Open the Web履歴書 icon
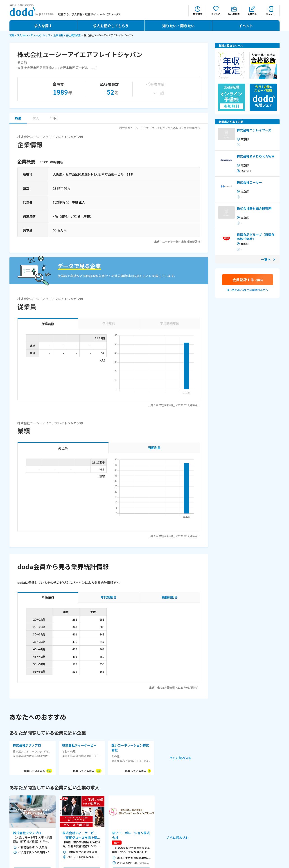289x868 pixels. pyautogui.click(x=234, y=11)
